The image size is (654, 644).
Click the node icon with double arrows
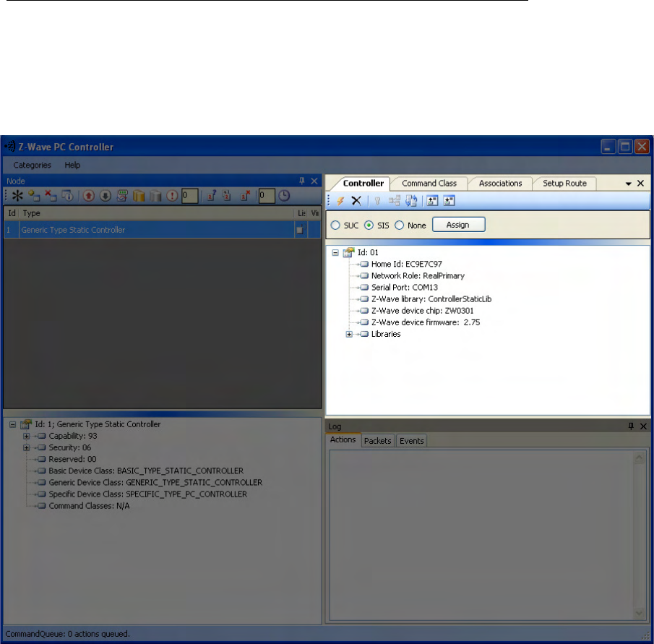[227, 196]
